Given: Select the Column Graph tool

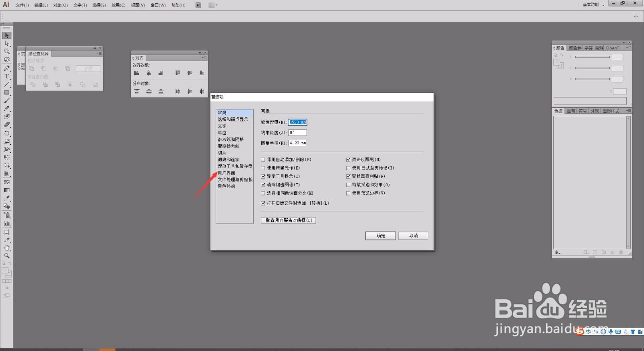Looking at the screenshot, I should tap(6, 223).
